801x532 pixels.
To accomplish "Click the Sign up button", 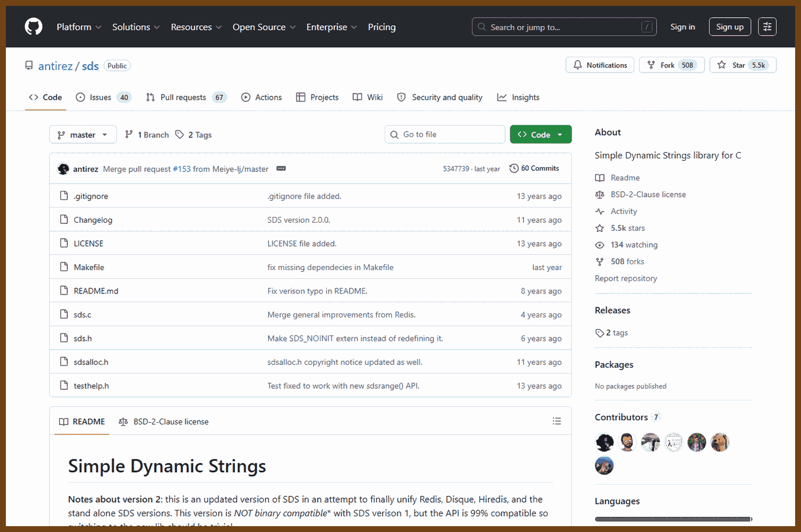I will (x=730, y=27).
